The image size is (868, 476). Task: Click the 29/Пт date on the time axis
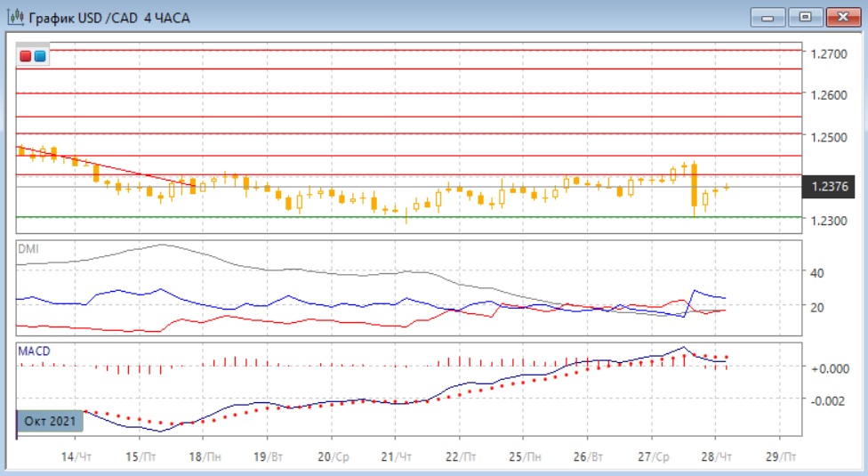point(784,455)
